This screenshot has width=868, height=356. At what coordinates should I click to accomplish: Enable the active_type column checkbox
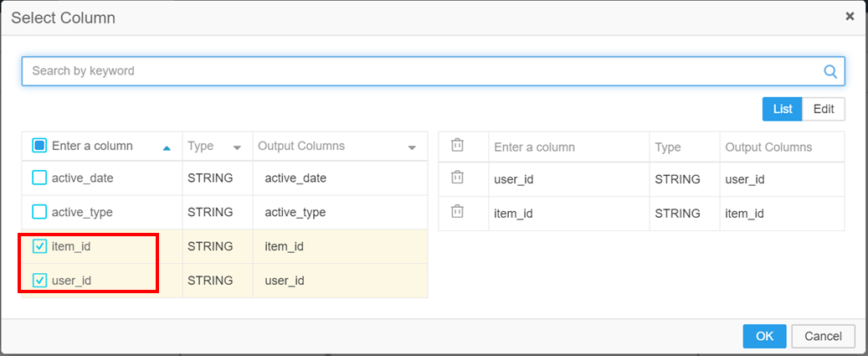click(x=39, y=212)
